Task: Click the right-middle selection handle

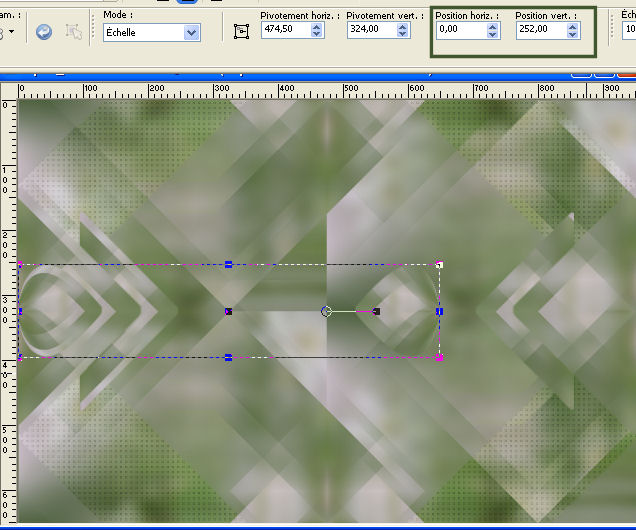Action: click(439, 311)
